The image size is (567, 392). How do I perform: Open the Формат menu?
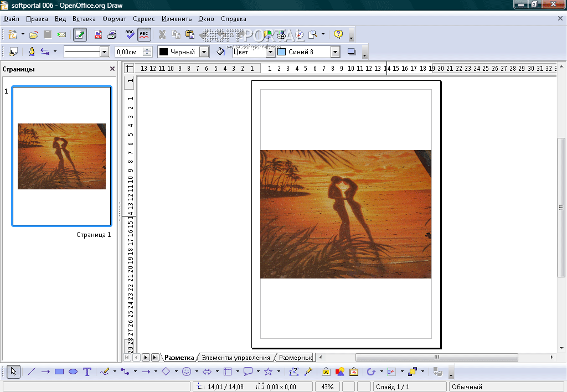tap(114, 19)
